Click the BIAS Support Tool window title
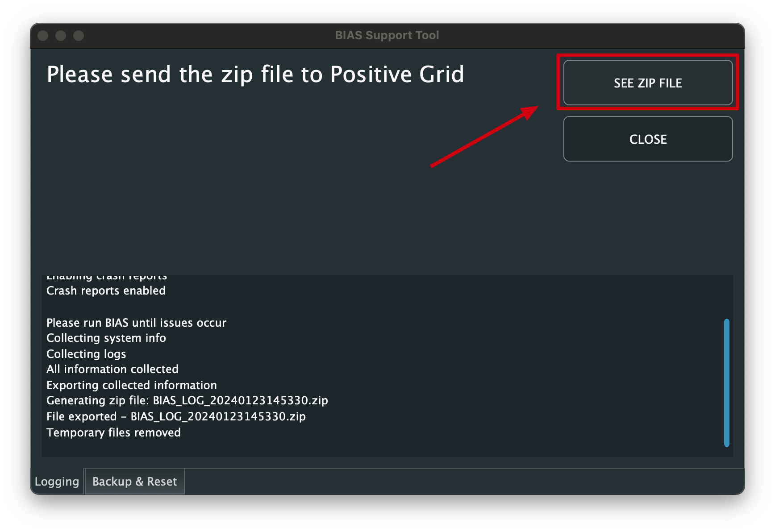The height and width of the screenshot is (532, 775). coord(387,35)
